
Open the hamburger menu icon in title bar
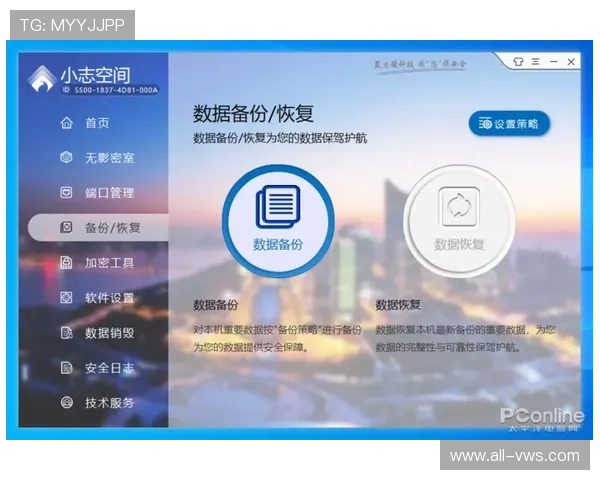tap(536, 61)
